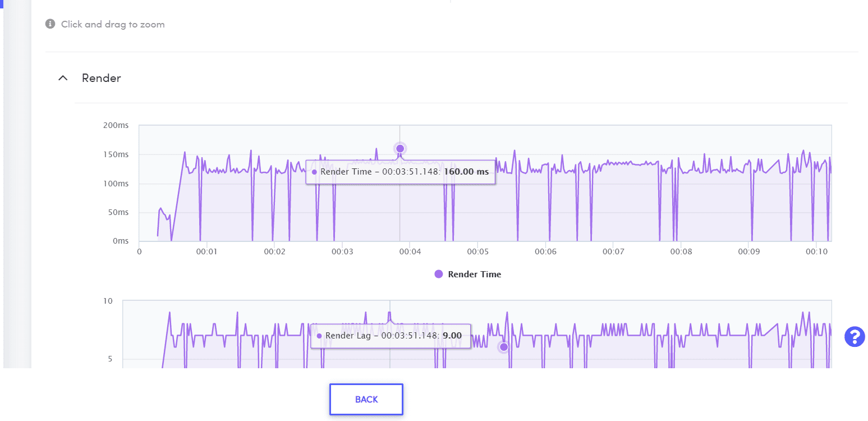Click the Render Lag chart's 10 label
Image resolution: width=868 pixels, height=421 pixels.
pos(108,301)
